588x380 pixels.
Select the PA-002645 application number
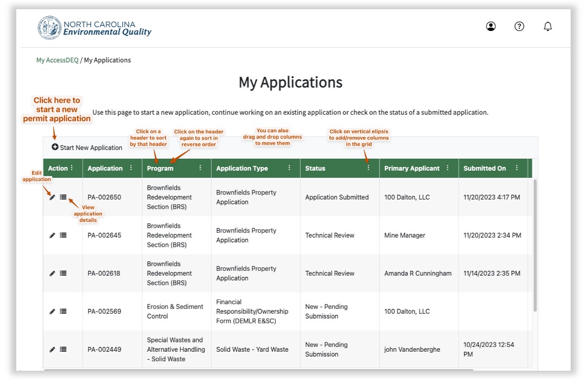[104, 235]
